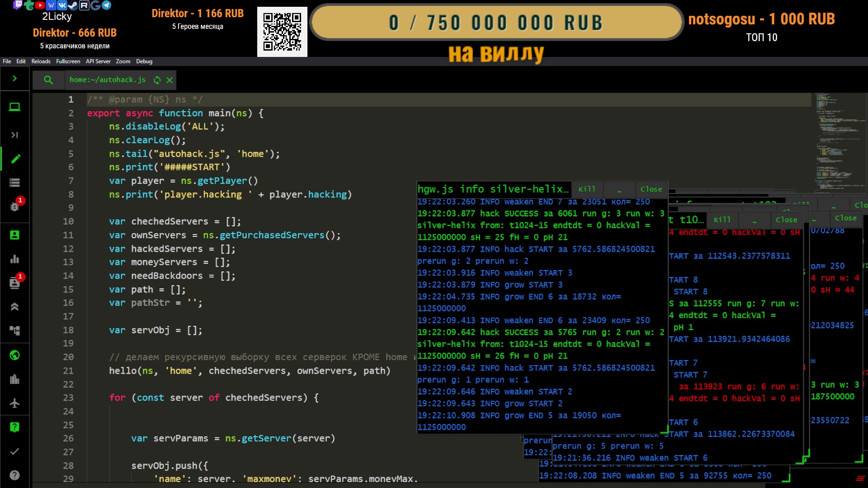The width and height of the screenshot is (868, 488).
Task: Open the Stats bar chart icon
Action: (x=14, y=259)
